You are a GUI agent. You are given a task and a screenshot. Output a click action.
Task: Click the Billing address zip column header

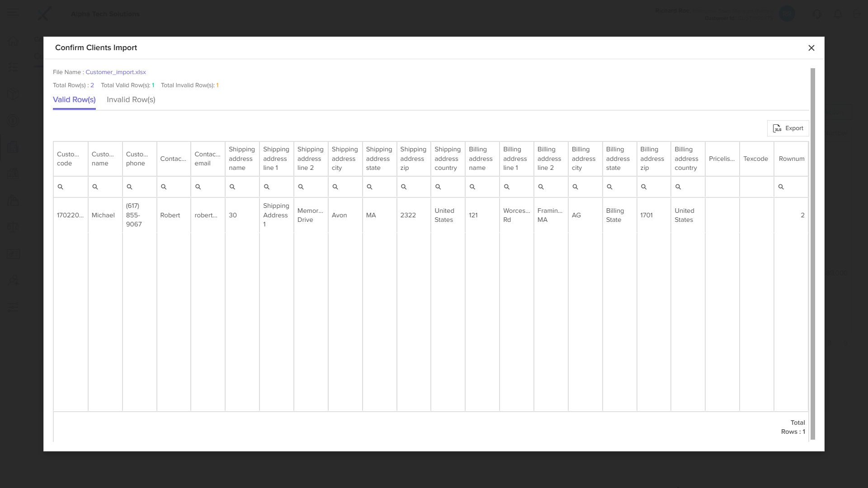(x=653, y=159)
